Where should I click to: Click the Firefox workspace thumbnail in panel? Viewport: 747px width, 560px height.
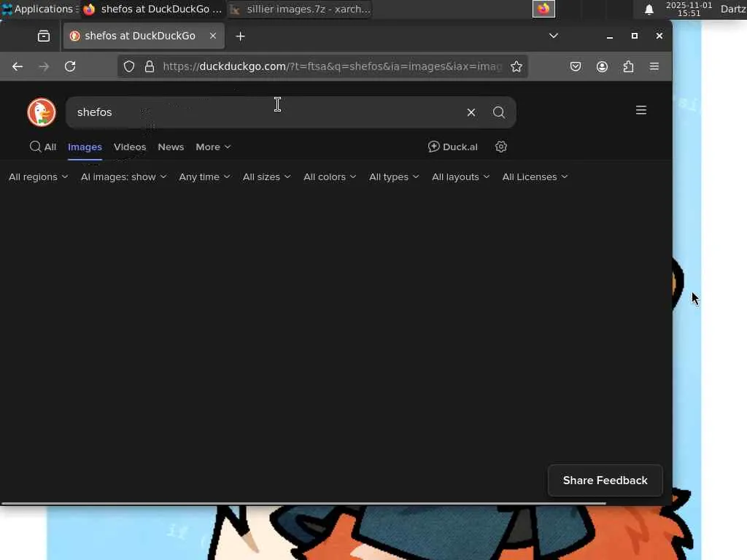click(543, 9)
